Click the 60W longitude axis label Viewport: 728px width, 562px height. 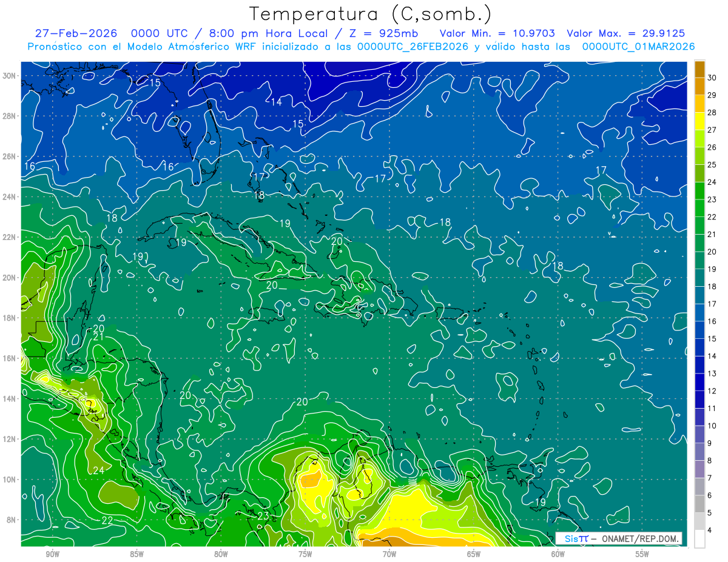(558, 554)
